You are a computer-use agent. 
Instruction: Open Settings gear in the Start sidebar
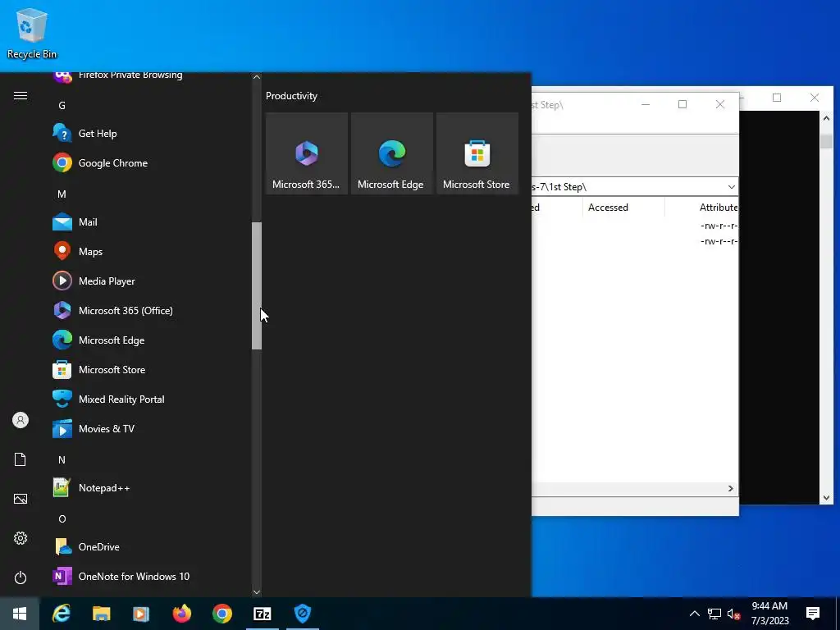coord(21,538)
